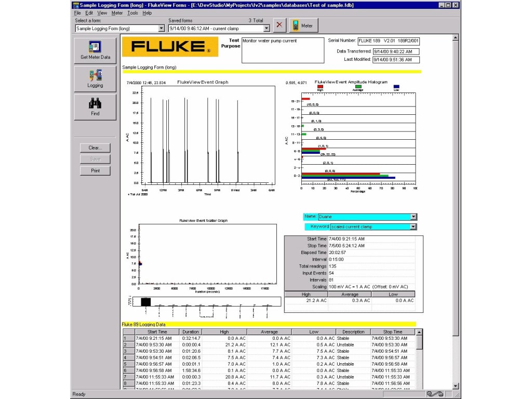
Task: Click the Clear... button
Action: pos(95,148)
